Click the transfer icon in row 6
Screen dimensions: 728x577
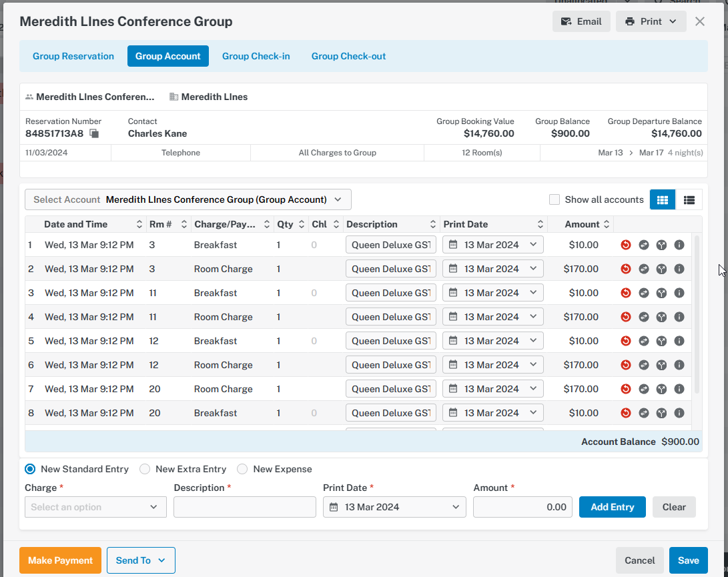click(x=643, y=366)
